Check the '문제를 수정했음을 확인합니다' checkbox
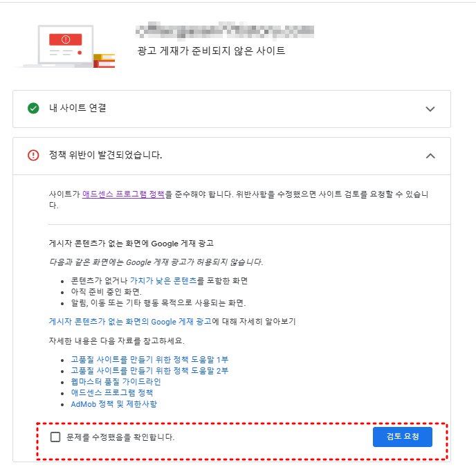Screen dimensions: 476x474 pos(55,437)
